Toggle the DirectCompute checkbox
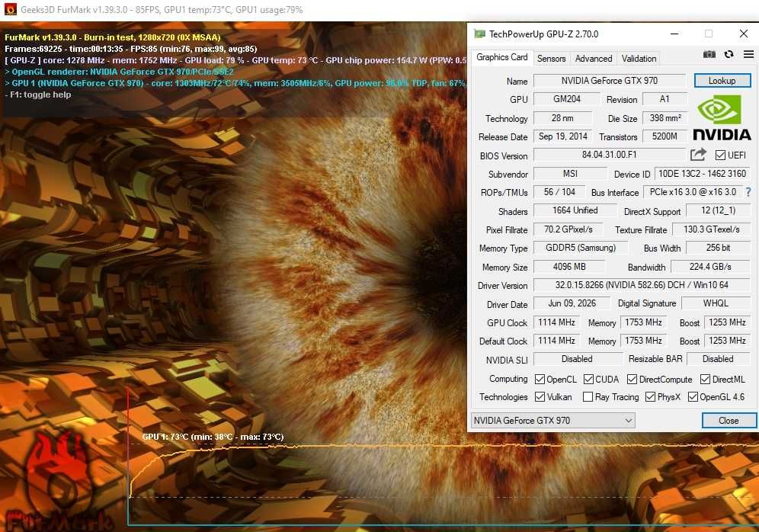 [632, 379]
